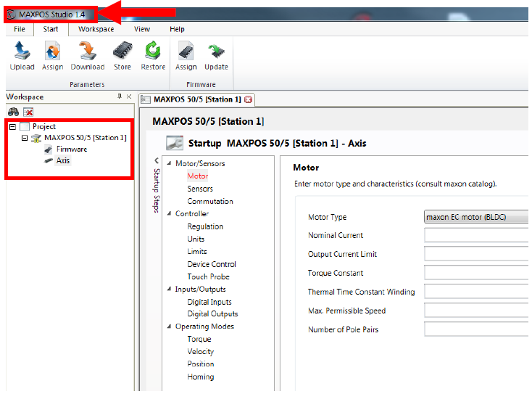Click the Torque Constant input field
This screenshot has width=532, height=394.
476,273
